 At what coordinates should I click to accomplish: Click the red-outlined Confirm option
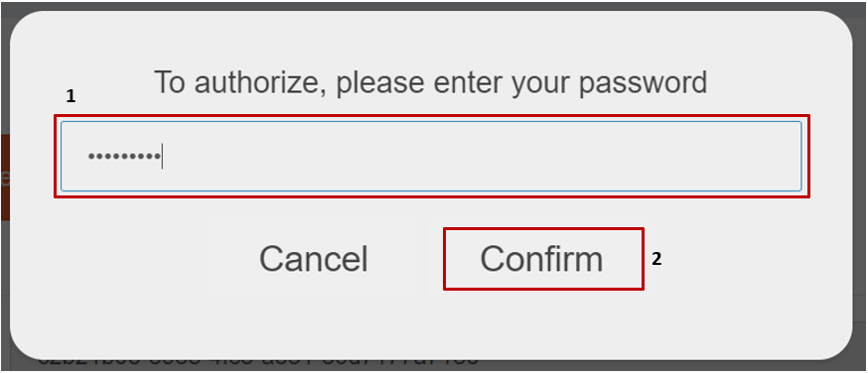point(542,259)
